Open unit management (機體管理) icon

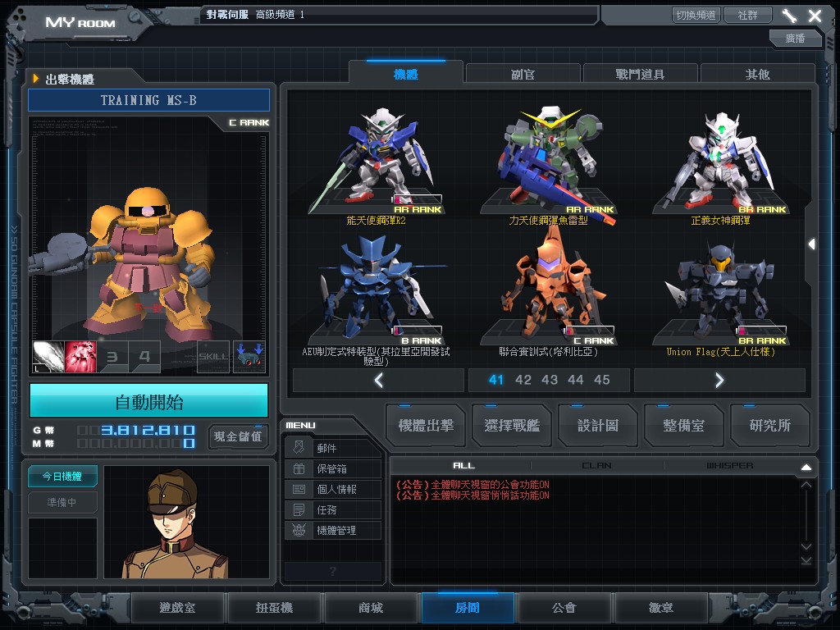299,531
